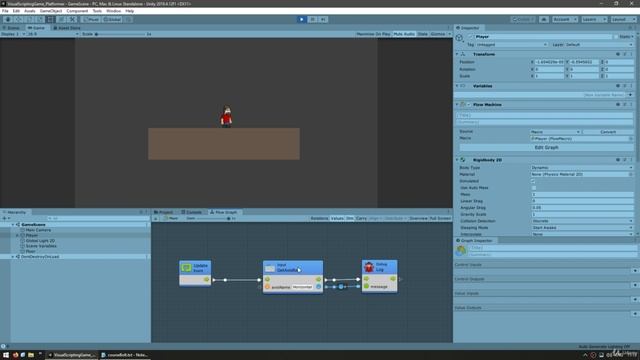The width and height of the screenshot is (640, 360).
Task: Collapse the Transform component
Action: [457, 54]
